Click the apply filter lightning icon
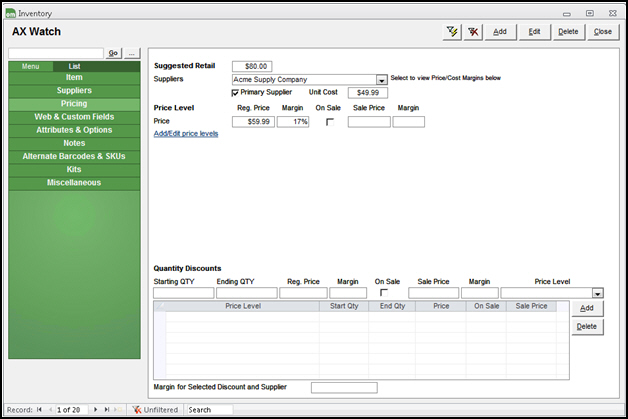 tap(452, 32)
